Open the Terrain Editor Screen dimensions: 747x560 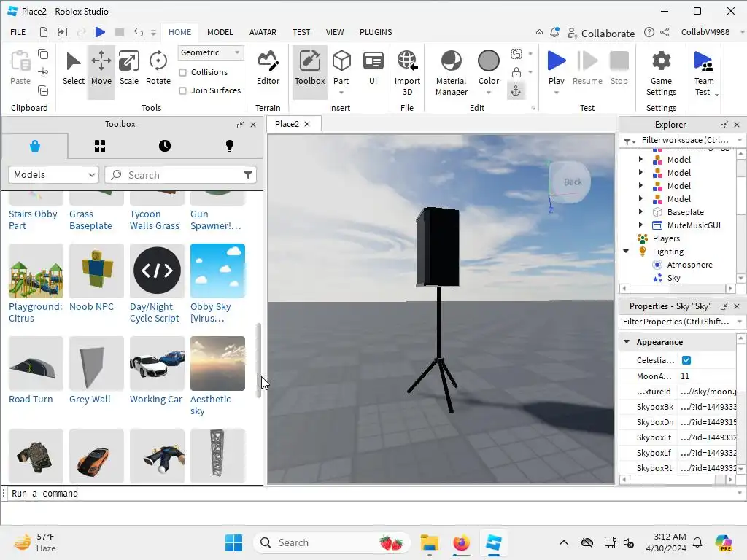pyautogui.click(x=268, y=69)
